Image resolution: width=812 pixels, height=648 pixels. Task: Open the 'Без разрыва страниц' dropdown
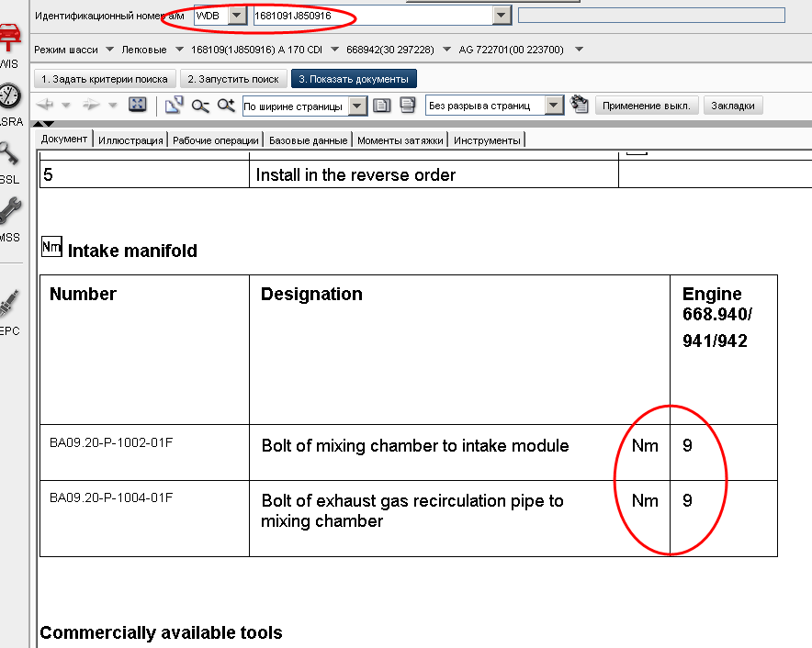pos(554,106)
